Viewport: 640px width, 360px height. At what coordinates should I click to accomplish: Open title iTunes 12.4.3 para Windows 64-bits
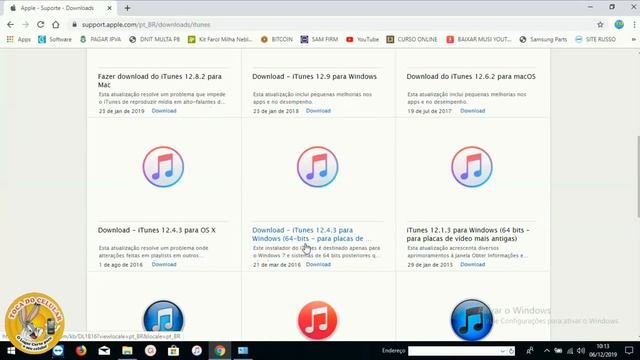pyautogui.click(x=311, y=234)
